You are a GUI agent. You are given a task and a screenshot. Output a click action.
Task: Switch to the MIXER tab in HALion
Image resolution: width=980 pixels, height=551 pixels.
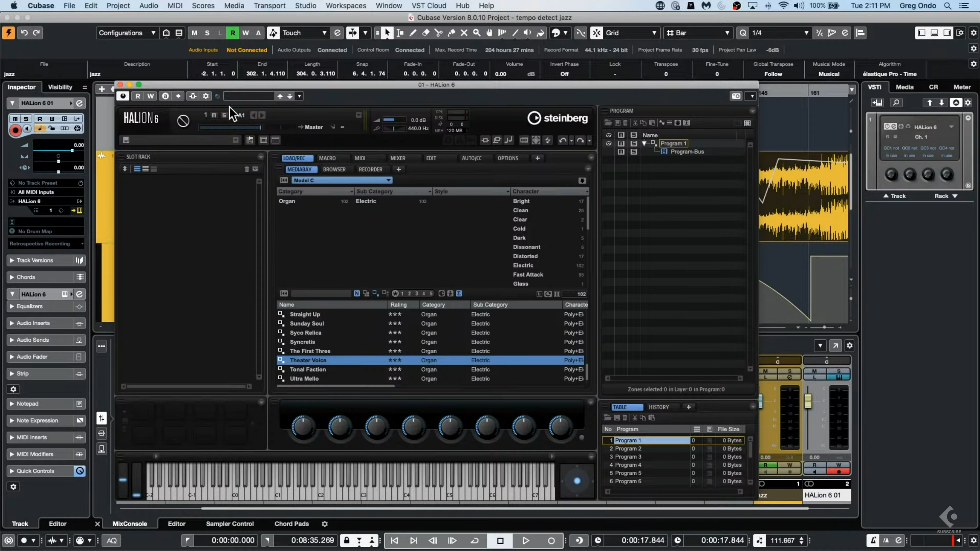pyautogui.click(x=398, y=158)
